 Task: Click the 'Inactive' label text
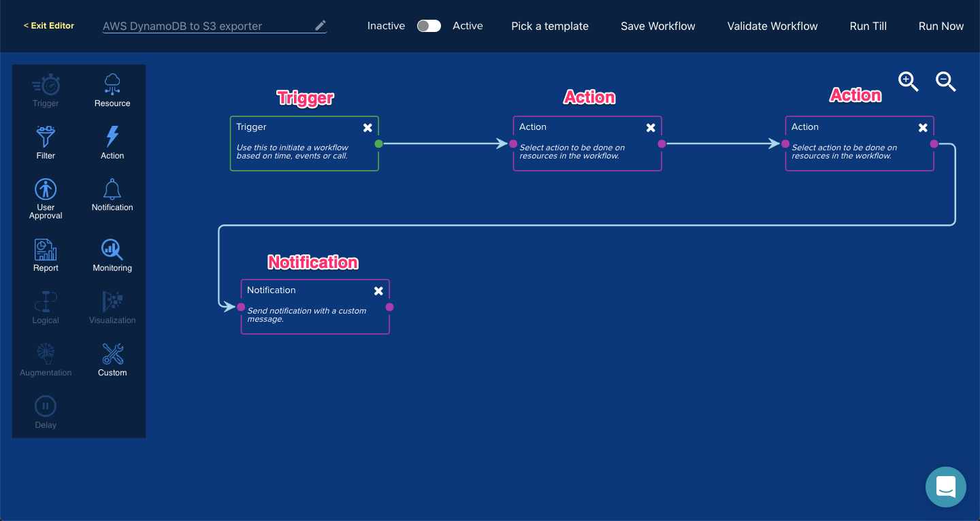[x=386, y=26]
